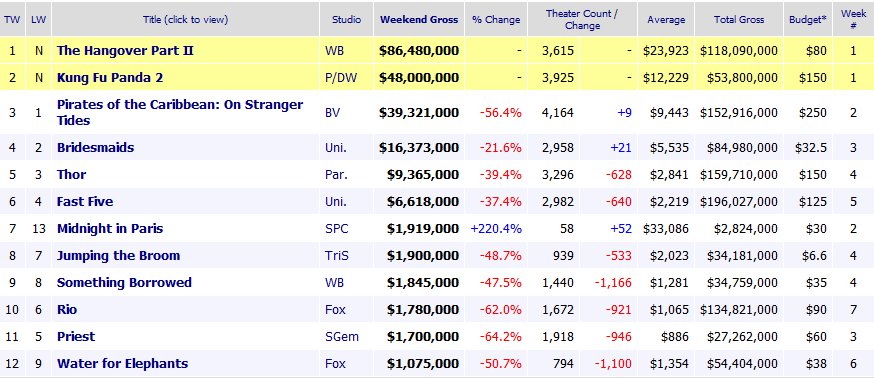Sort by TW rank column header
Viewport: 874px width, 378px height.
point(12,20)
